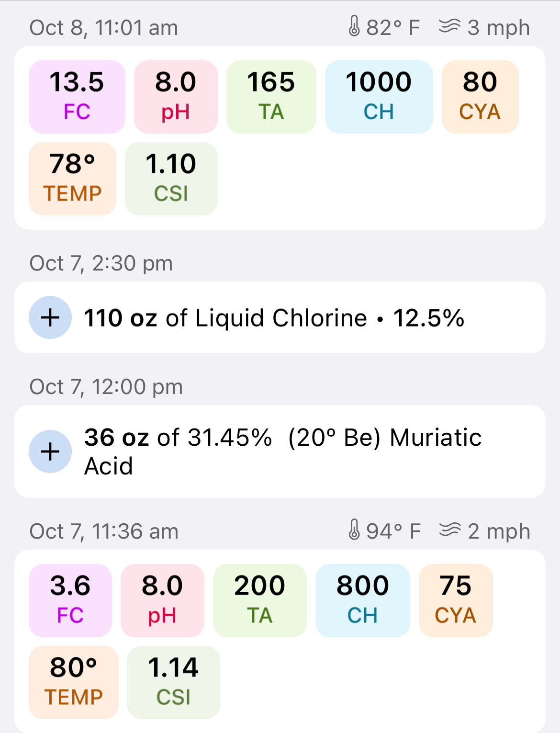
Task: Select the 1000 CH reading tile
Action: [x=379, y=97]
